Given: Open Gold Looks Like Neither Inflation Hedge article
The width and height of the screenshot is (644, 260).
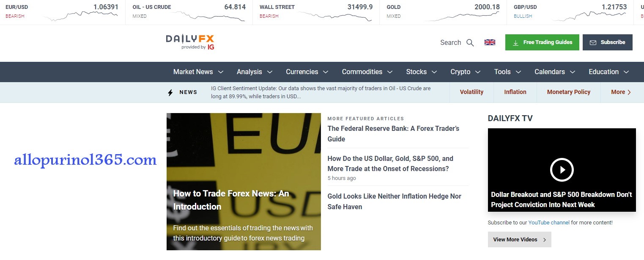Looking at the screenshot, I should click(394, 202).
